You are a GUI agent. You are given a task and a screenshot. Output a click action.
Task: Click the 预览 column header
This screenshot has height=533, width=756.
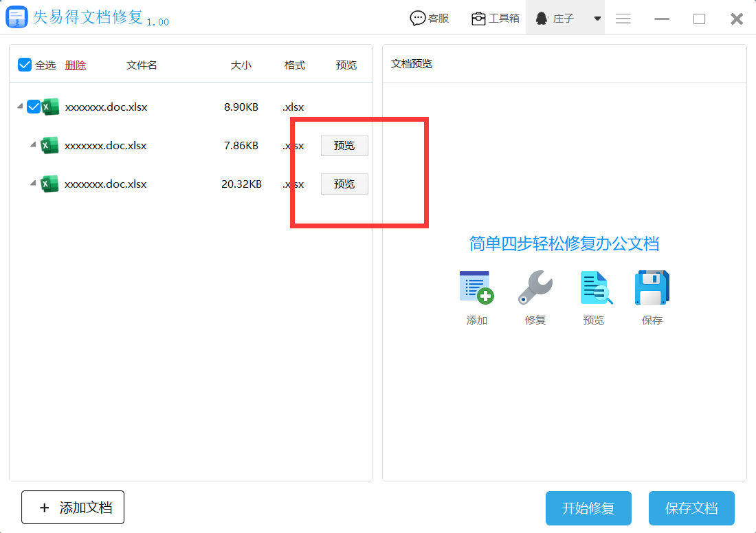(x=346, y=65)
